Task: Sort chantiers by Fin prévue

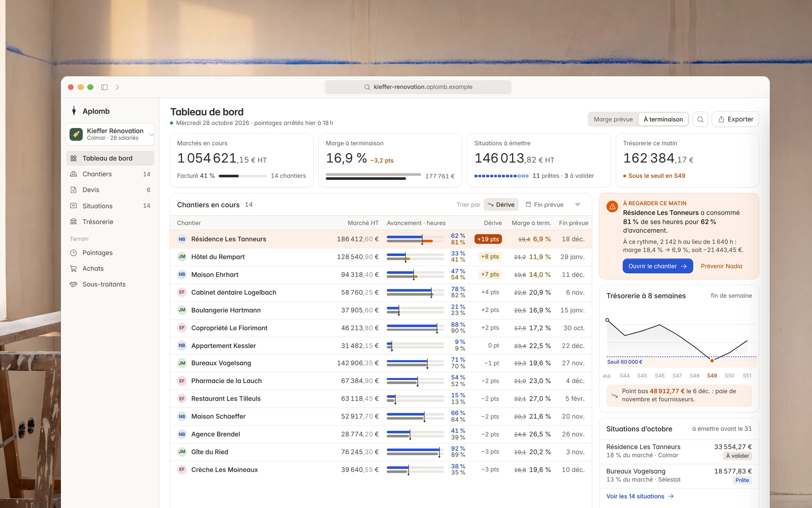Action: (544, 205)
